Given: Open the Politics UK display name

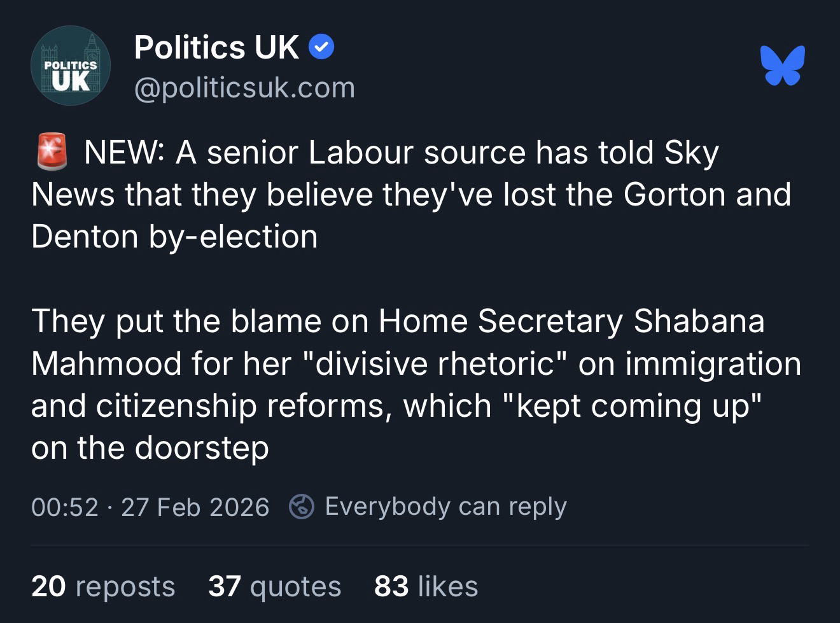Looking at the screenshot, I should coord(216,48).
